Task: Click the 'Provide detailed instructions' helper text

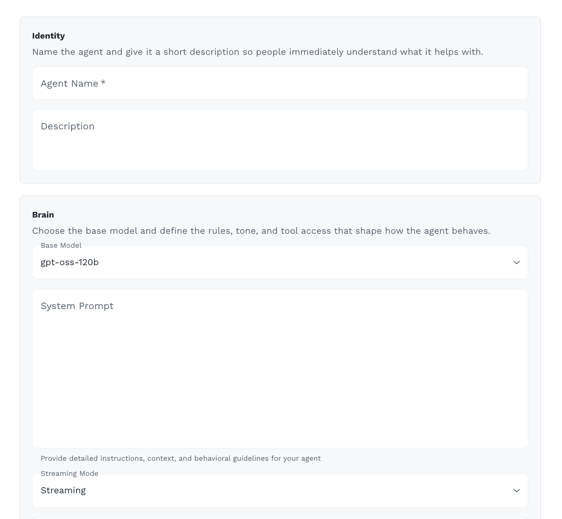Action: [181, 458]
